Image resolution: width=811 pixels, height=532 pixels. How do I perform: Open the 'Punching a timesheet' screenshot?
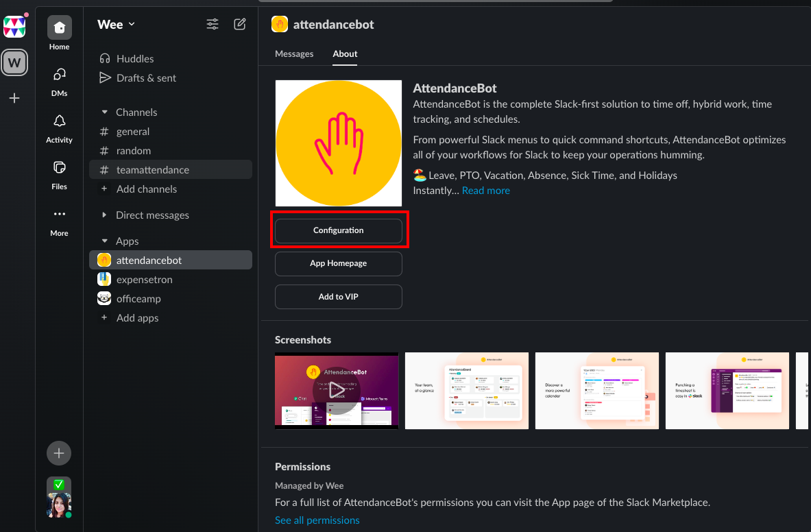coord(727,391)
